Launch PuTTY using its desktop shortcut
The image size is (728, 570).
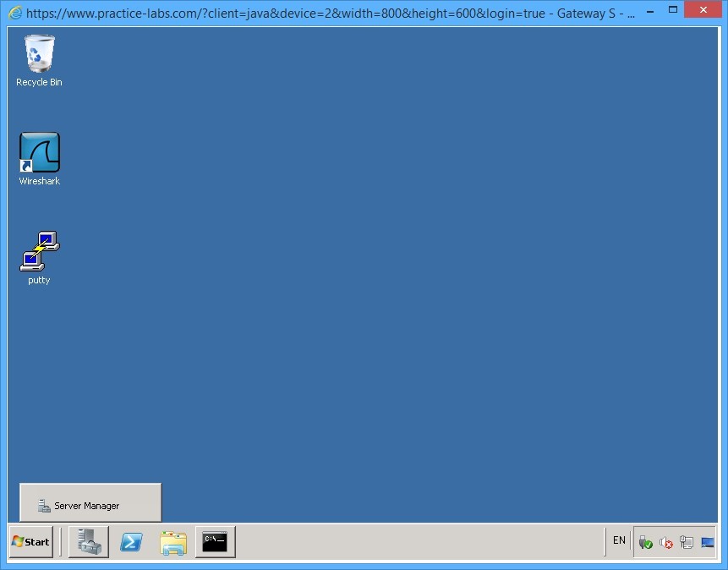[39, 249]
